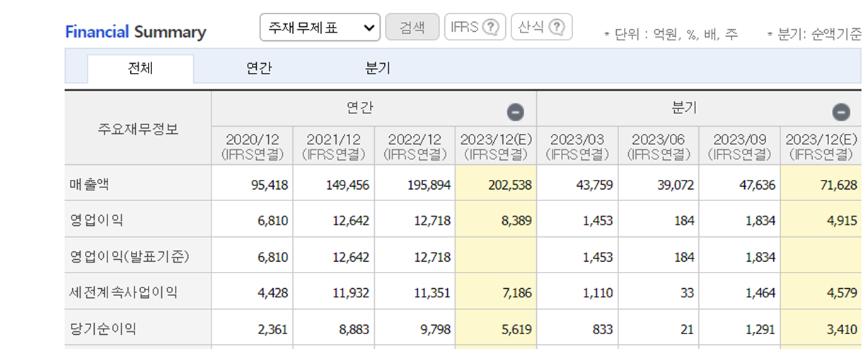Click the annual 2022/12 column header
868x349 pixels.
tap(415, 146)
